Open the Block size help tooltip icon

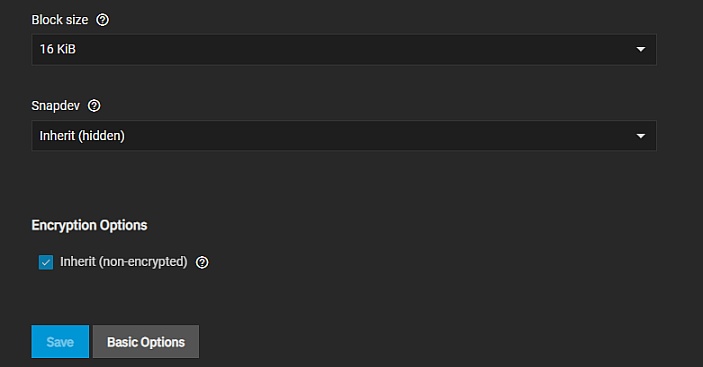click(x=102, y=20)
